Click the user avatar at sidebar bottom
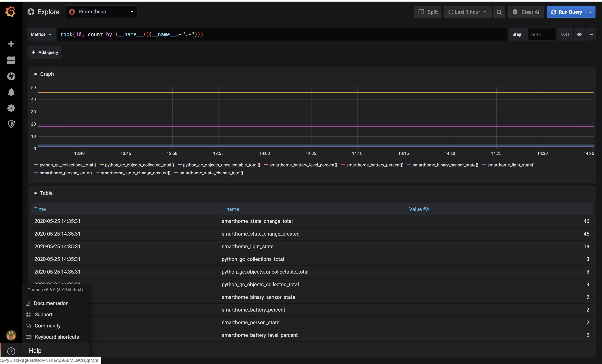This screenshot has width=602, height=364. click(x=11, y=335)
